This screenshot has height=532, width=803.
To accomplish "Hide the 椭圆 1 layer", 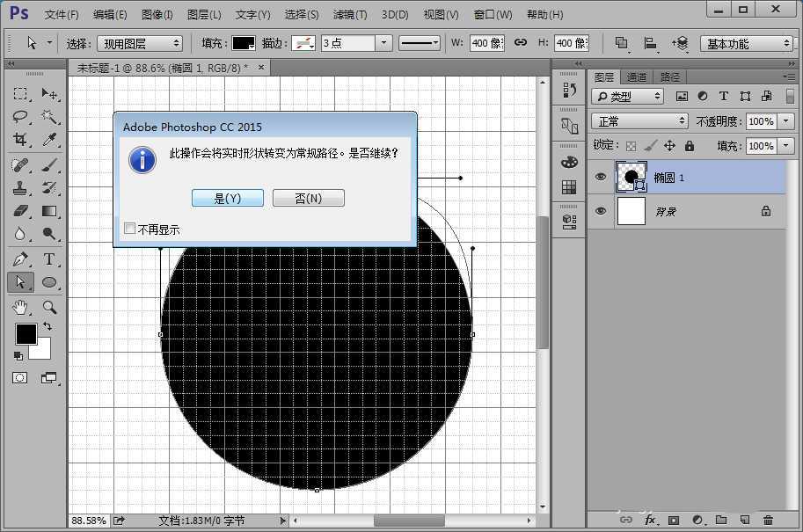I will point(601,177).
